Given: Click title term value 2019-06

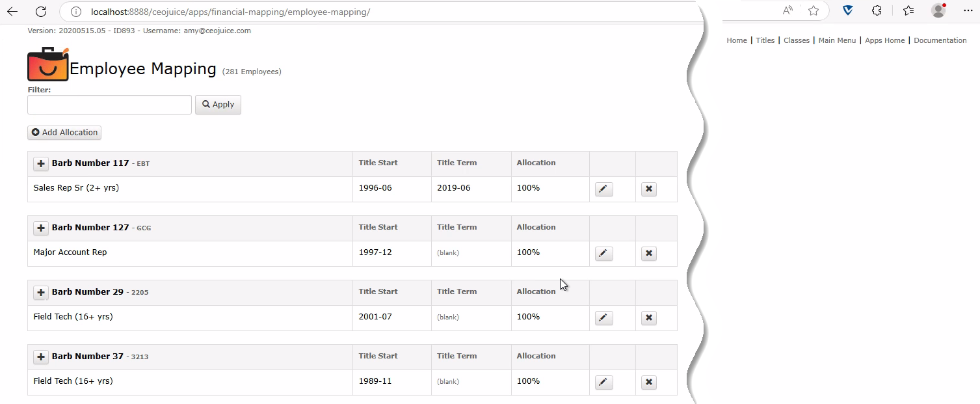Looking at the screenshot, I should [453, 188].
